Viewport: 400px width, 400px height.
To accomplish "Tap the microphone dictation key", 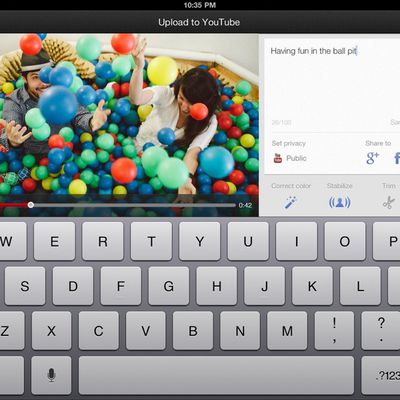I will (51, 375).
